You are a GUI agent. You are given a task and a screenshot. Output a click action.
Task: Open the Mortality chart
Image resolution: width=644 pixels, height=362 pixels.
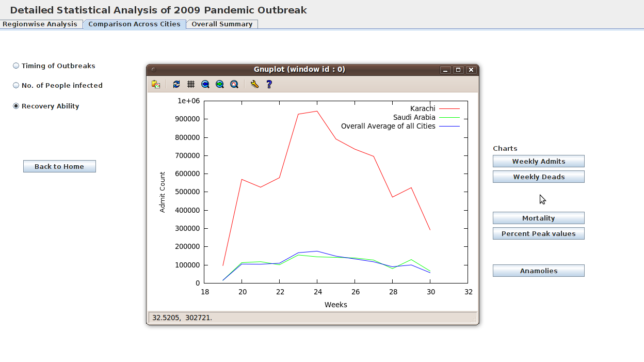(539, 218)
